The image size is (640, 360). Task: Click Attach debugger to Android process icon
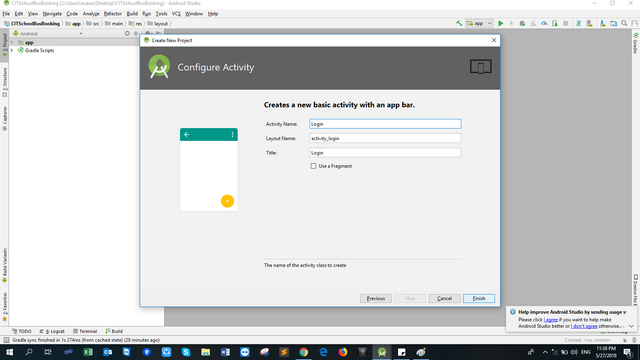click(x=555, y=24)
